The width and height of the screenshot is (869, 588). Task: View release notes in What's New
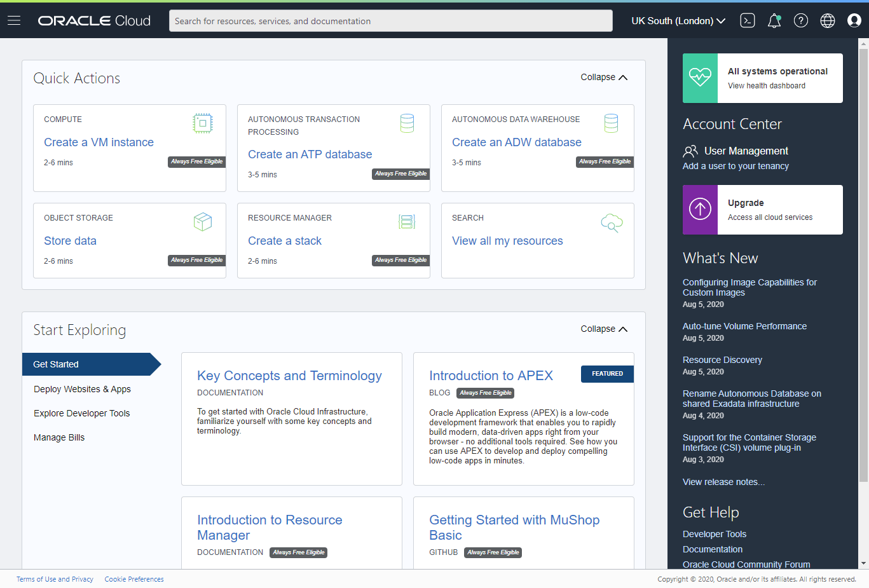[723, 481]
